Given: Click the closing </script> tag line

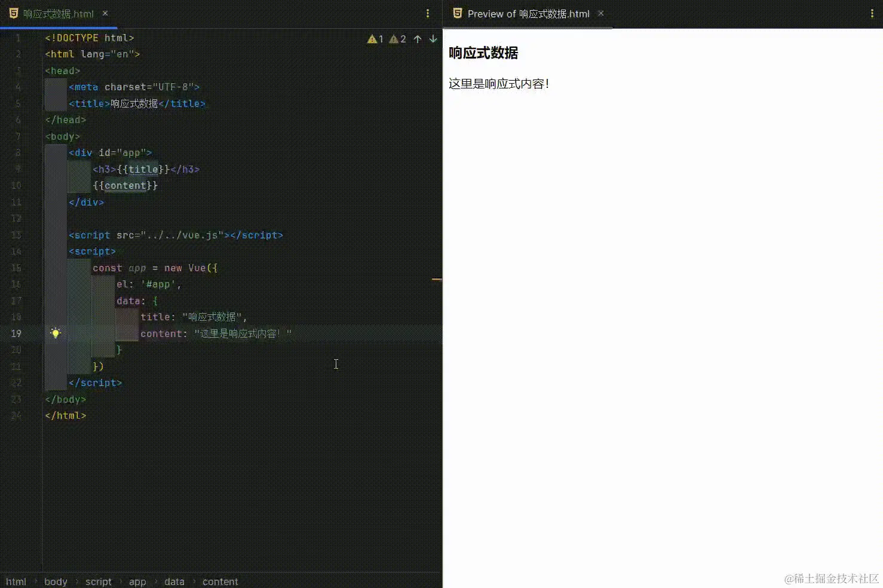Looking at the screenshot, I should point(96,382).
